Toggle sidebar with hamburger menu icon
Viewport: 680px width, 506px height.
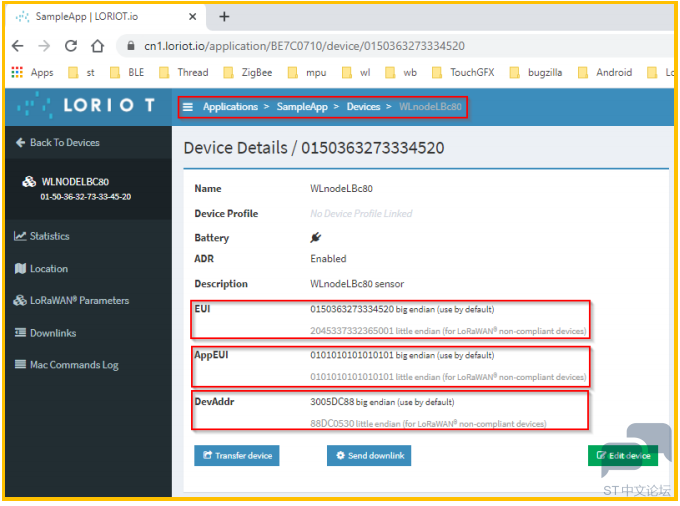tap(188, 107)
